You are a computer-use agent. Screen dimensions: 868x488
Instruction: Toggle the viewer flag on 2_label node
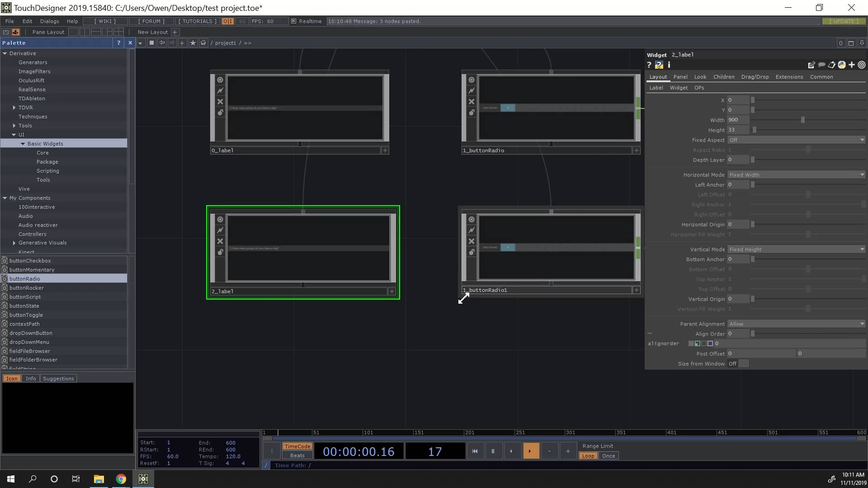pyautogui.click(x=220, y=219)
